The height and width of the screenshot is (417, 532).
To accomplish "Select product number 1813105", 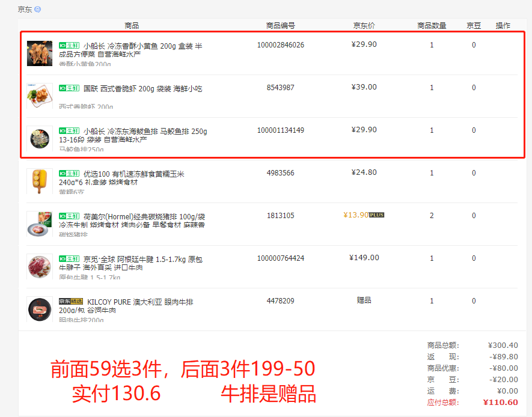I will [281, 216].
